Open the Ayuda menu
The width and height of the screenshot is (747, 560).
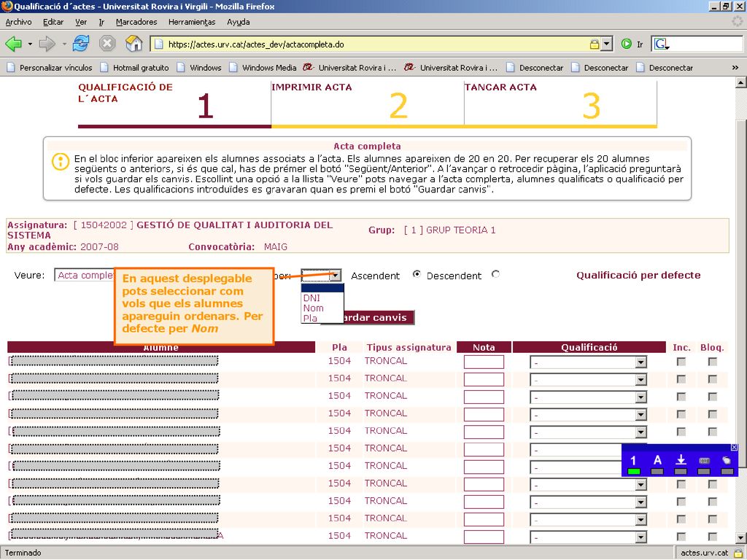pyautogui.click(x=239, y=22)
